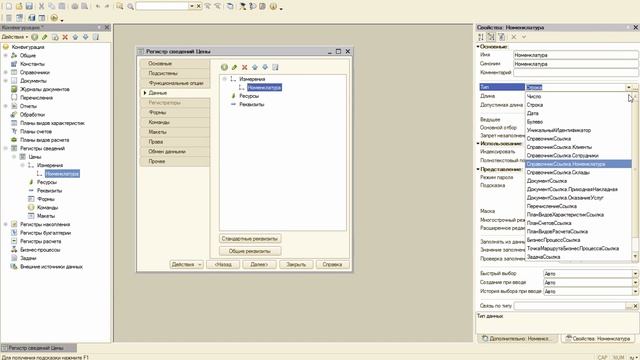
Task: Click the green Add icon in Конфигурация panel toolbar
Action: (x=35, y=37)
